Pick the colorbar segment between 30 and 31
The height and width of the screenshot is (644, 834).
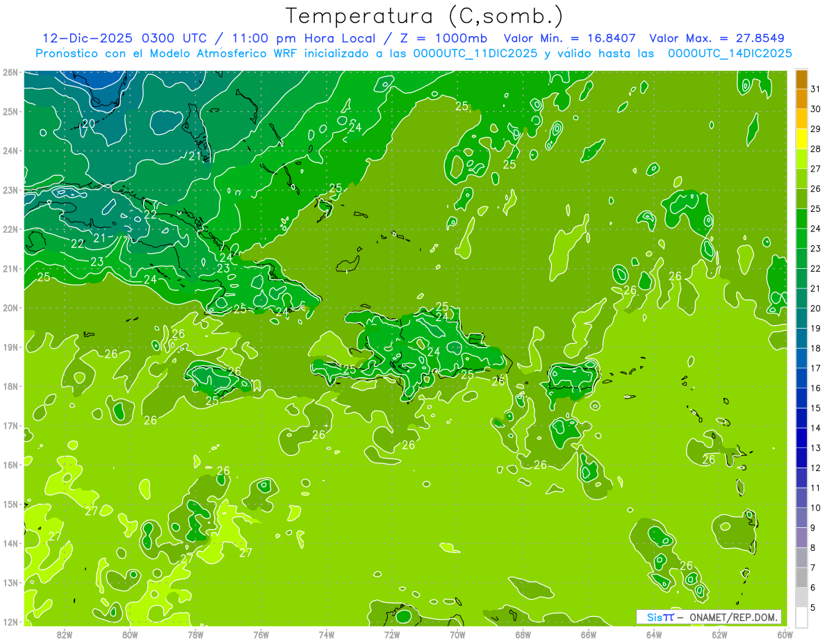(802, 100)
